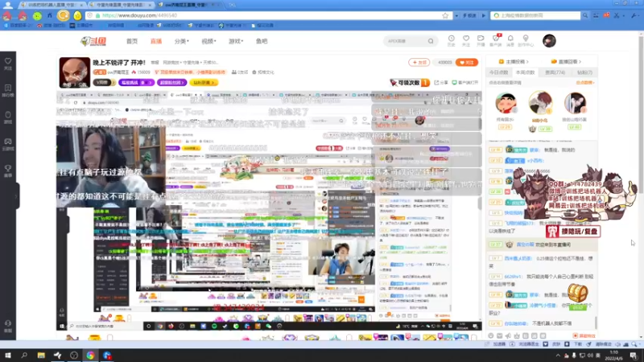This screenshot has height=362, width=644.
Task: Click the browser address bar URL
Action: (139, 15)
